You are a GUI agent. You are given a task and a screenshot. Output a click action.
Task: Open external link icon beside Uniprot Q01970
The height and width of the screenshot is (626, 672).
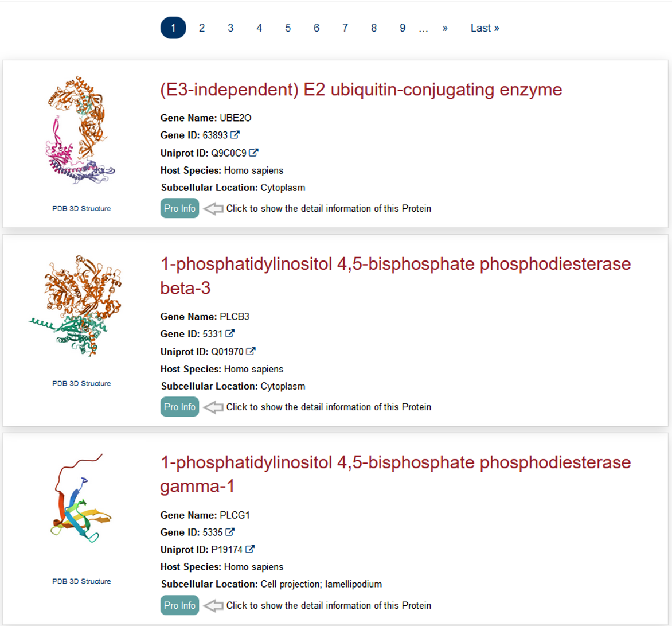tap(251, 351)
